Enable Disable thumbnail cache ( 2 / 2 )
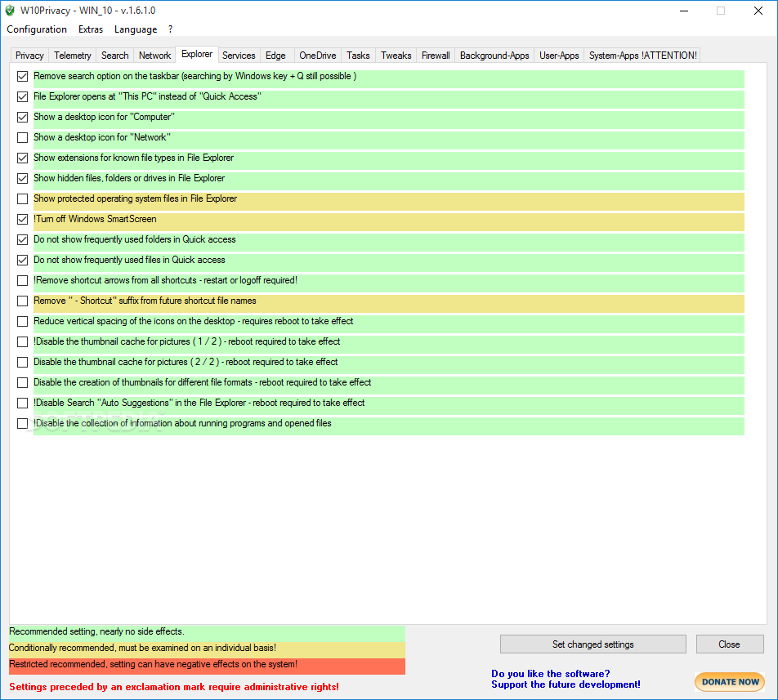The height and width of the screenshot is (700, 778). [x=22, y=363]
